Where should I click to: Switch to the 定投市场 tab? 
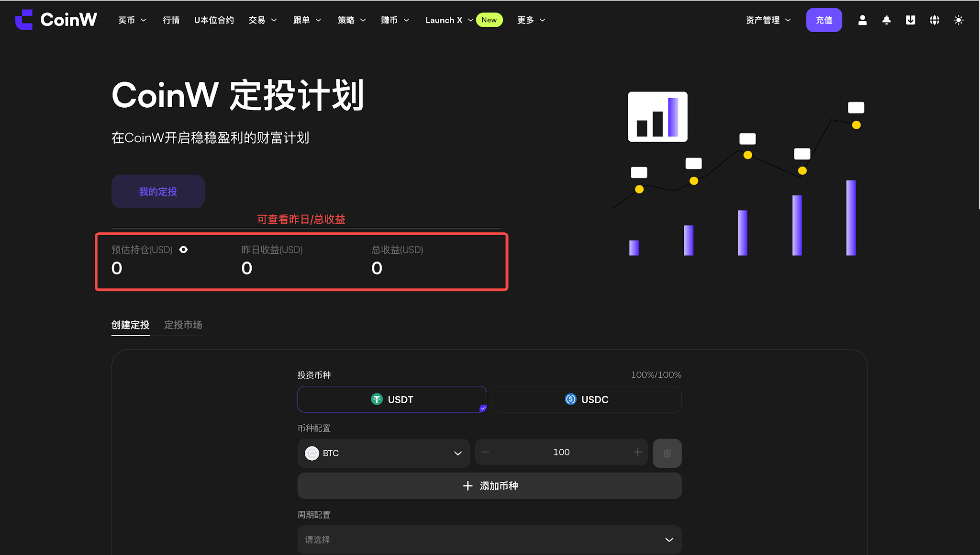click(183, 325)
